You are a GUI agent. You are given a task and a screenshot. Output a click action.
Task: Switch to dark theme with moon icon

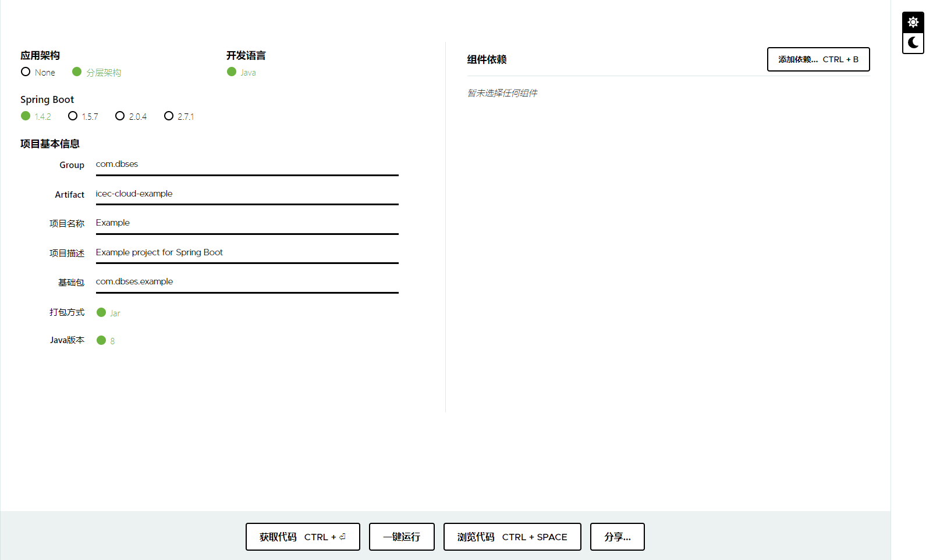point(913,42)
